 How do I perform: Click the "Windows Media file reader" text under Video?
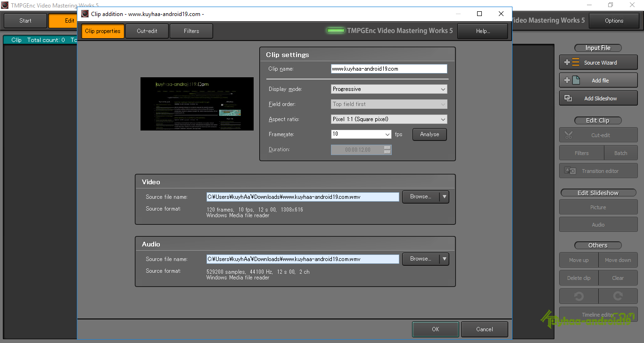238,215
